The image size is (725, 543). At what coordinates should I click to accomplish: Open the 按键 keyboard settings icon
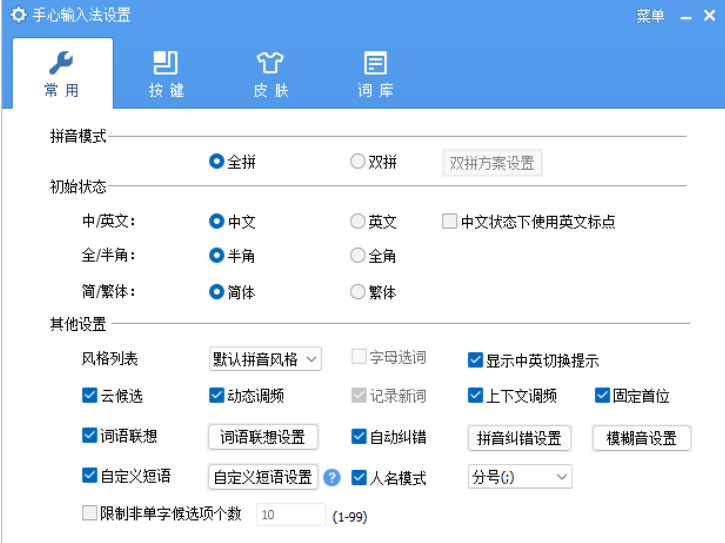click(166, 63)
